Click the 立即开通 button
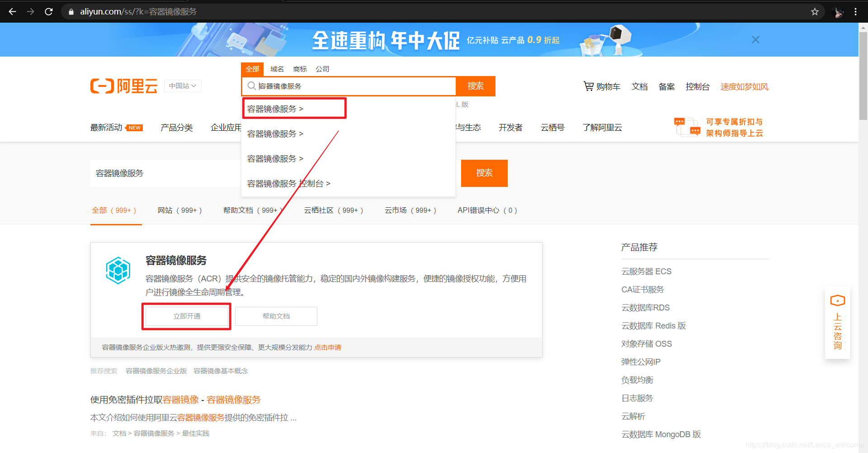The width and height of the screenshot is (868, 453). click(x=187, y=316)
